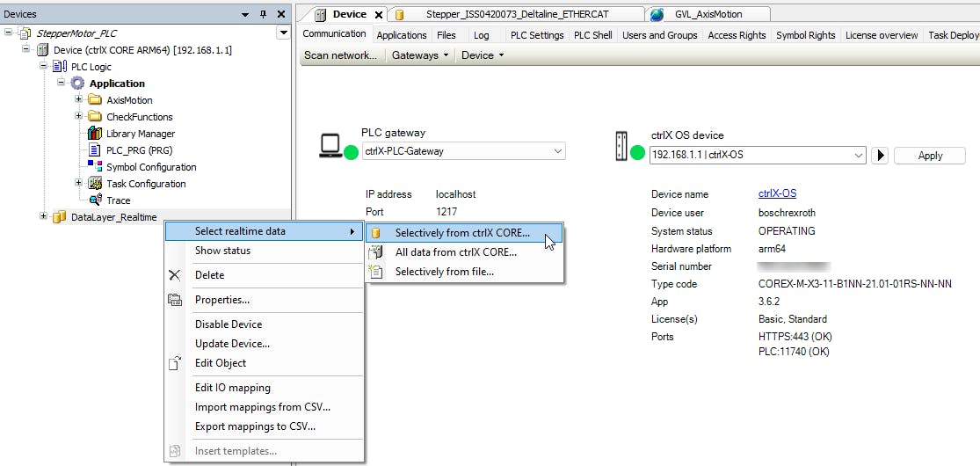Open the ctrlX-OS device name link

click(777, 194)
